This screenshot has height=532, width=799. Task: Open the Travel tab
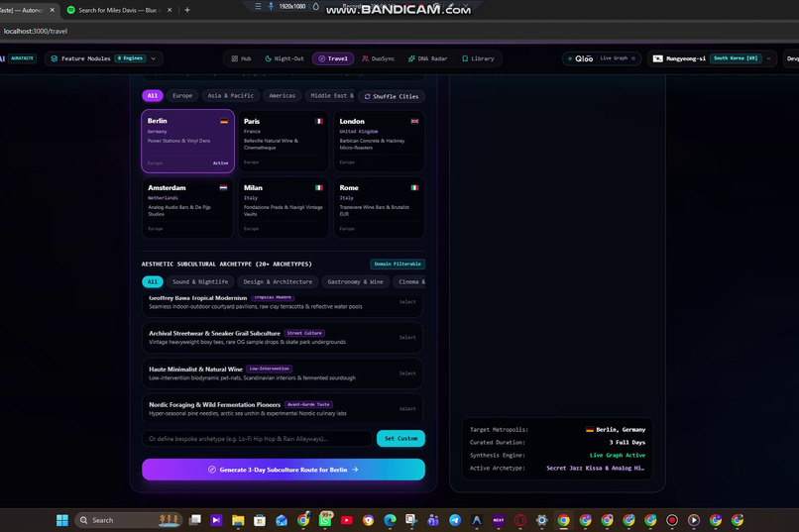pos(333,58)
